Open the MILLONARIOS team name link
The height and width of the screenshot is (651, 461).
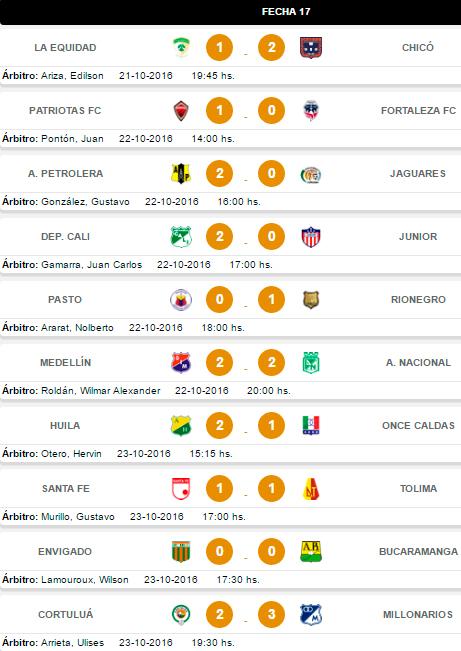418,614
